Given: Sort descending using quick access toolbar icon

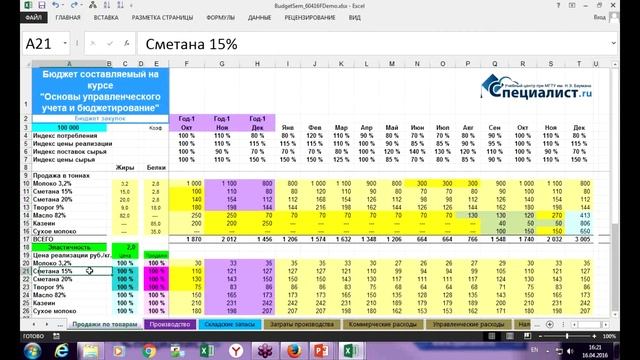Looking at the screenshot, I should pyautogui.click(x=120, y=5).
